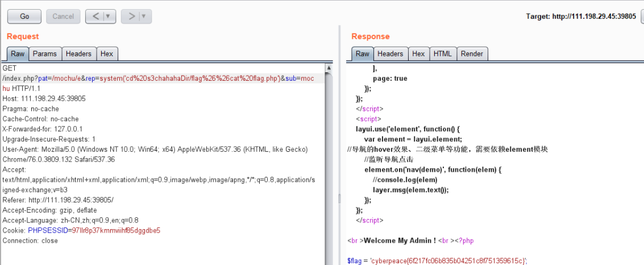The height and width of the screenshot is (265, 644).
Task: Click the request editor scroll-up arrow
Action: point(329,67)
